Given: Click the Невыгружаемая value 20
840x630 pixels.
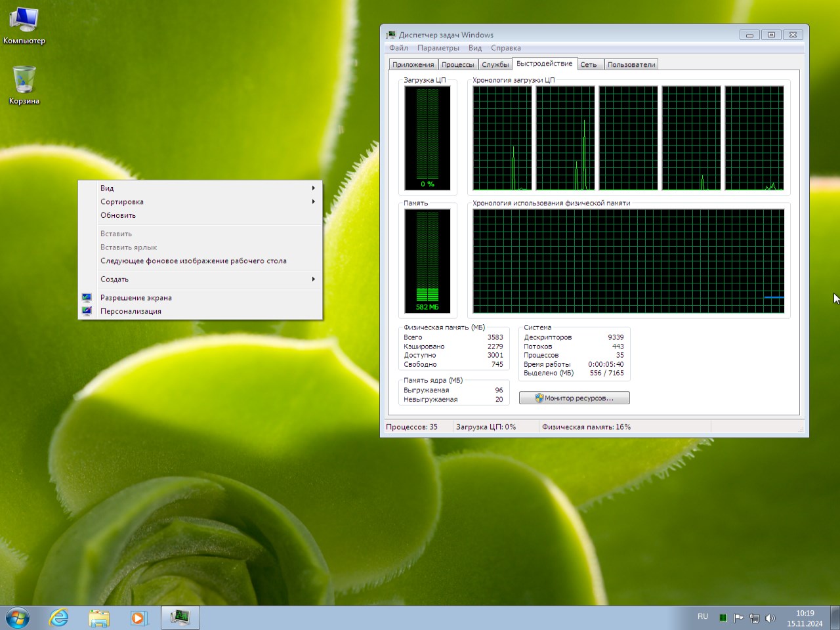Looking at the screenshot, I should (x=499, y=399).
